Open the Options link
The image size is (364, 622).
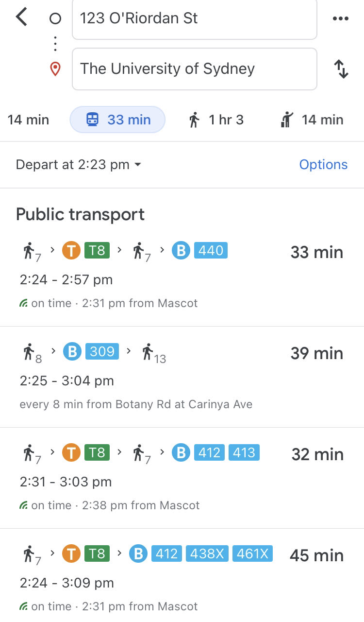pos(323,165)
